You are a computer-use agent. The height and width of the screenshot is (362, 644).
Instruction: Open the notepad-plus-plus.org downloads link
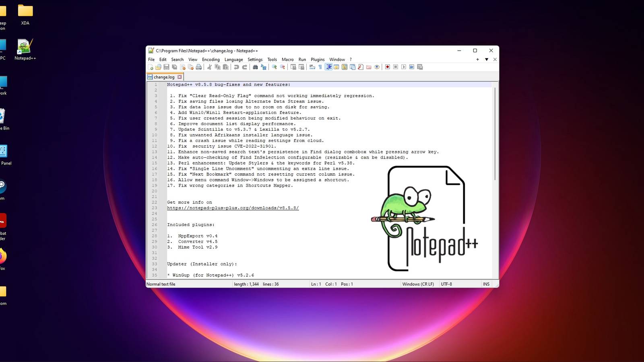[x=233, y=208]
